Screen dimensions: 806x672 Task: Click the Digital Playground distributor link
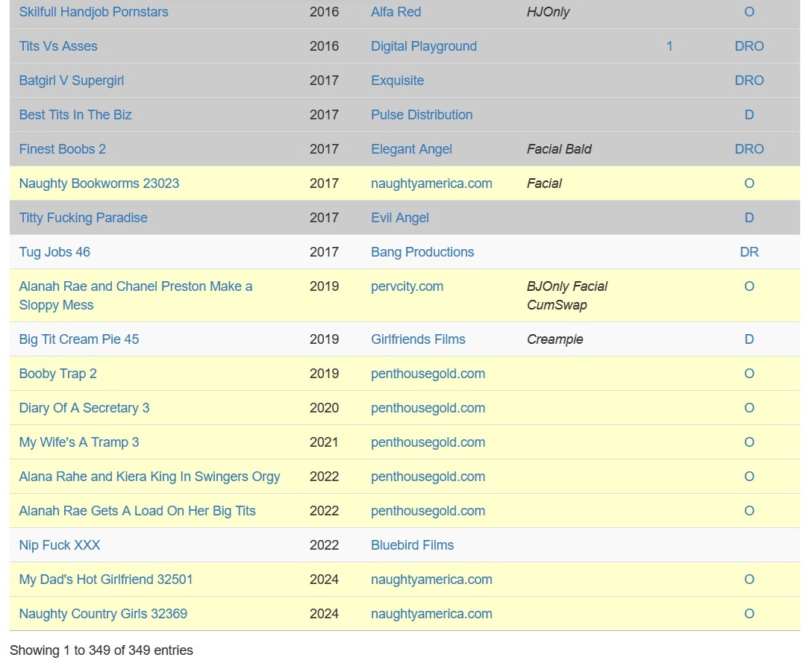point(423,46)
